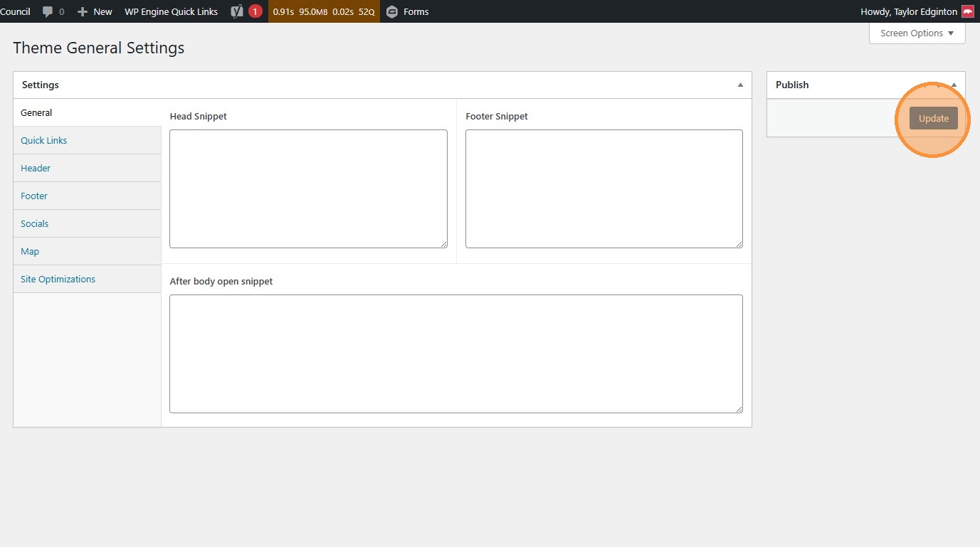The width and height of the screenshot is (980, 547).
Task: Click the After body open snippet label
Action: pos(221,281)
